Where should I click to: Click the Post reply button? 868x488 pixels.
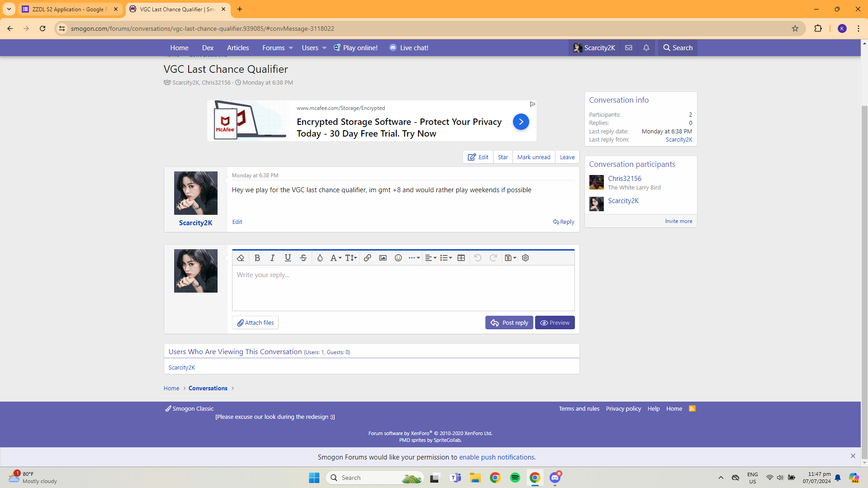pos(509,322)
